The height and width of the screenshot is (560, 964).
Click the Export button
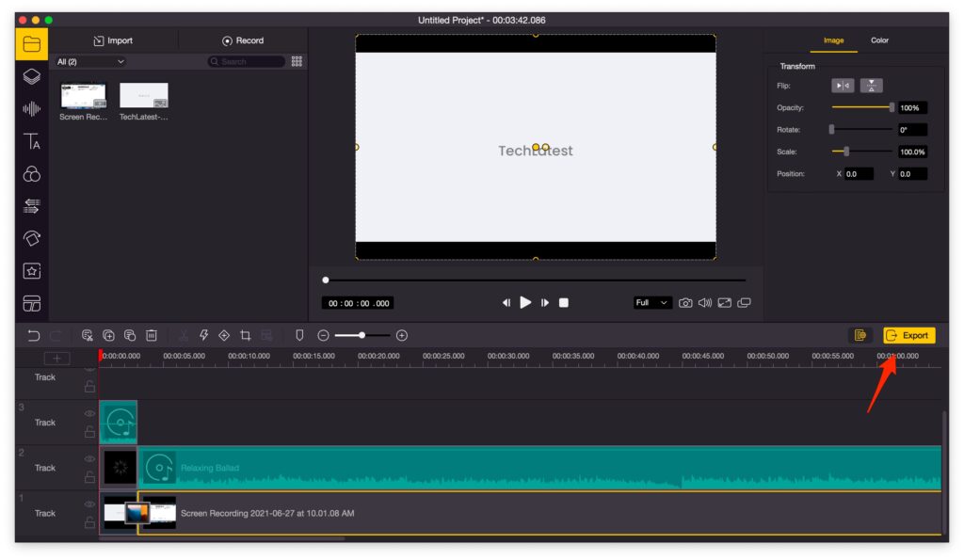909,335
